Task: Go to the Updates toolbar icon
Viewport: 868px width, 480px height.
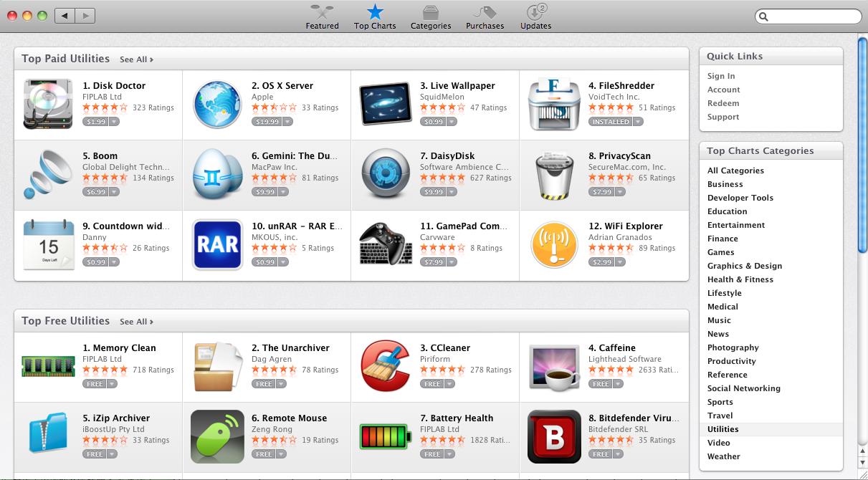Action: click(x=535, y=16)
